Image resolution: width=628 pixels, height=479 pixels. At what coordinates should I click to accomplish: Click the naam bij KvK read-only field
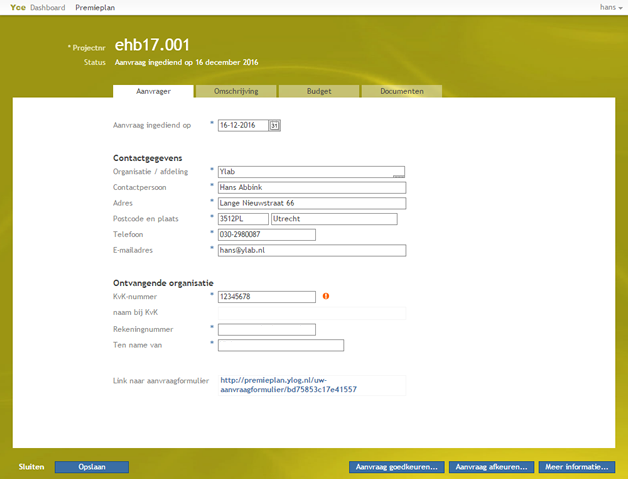click(312, 313)
